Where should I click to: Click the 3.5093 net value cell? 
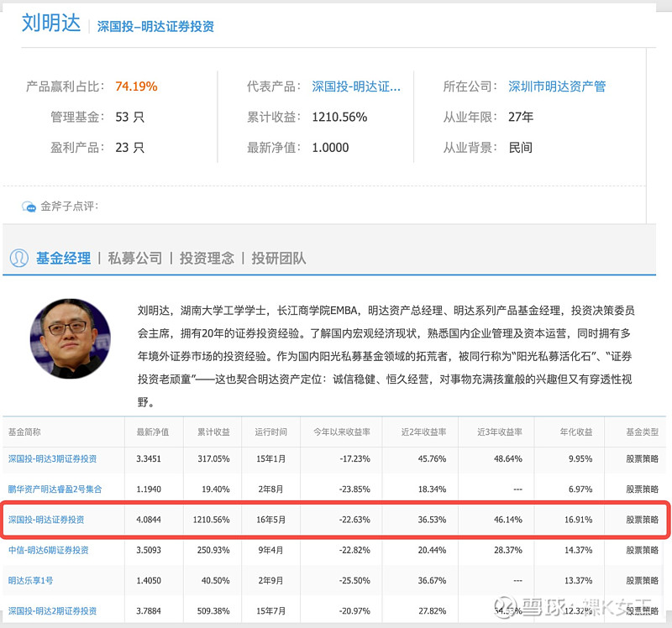click(149, 550)
